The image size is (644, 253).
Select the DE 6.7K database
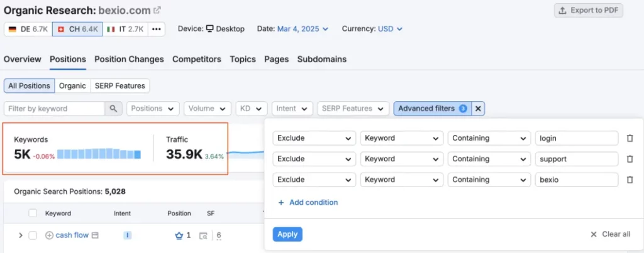(x=28, y=29)
